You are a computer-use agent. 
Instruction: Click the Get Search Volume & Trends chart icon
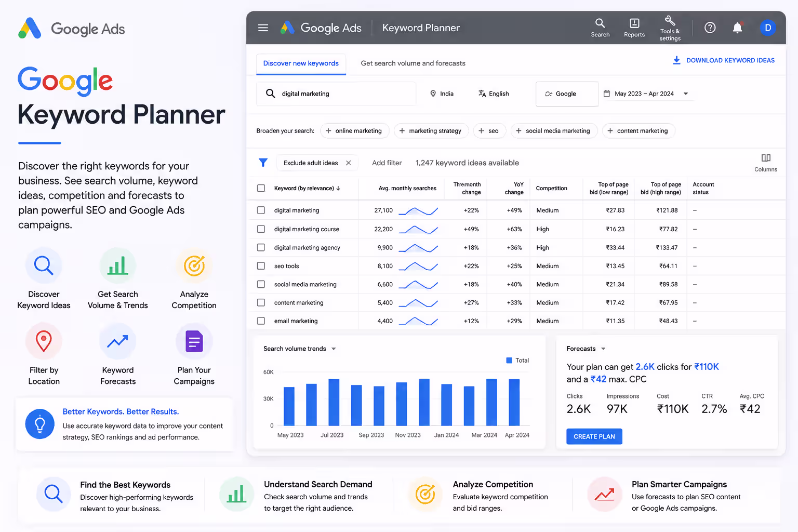[x=118, y=265]
